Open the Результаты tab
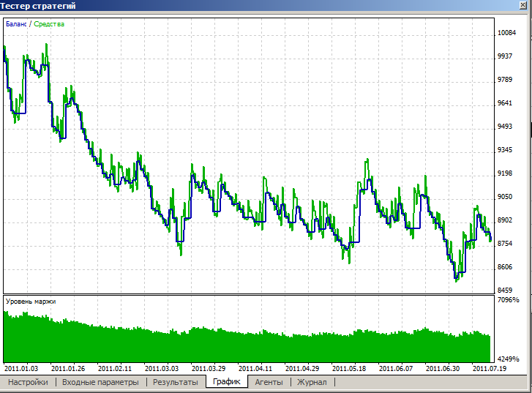This screenshot has width=532, height=393. click(x=176, y=382)
